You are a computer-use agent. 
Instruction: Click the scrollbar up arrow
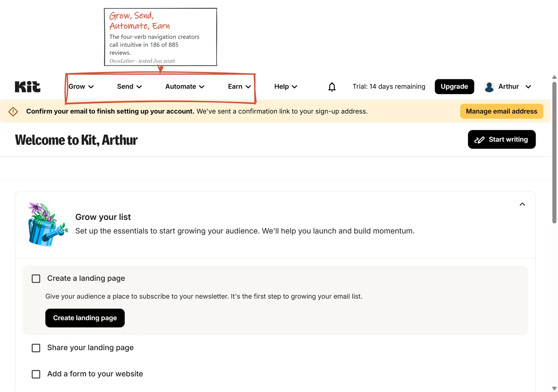pyautogui.click(x=554, y=77)
